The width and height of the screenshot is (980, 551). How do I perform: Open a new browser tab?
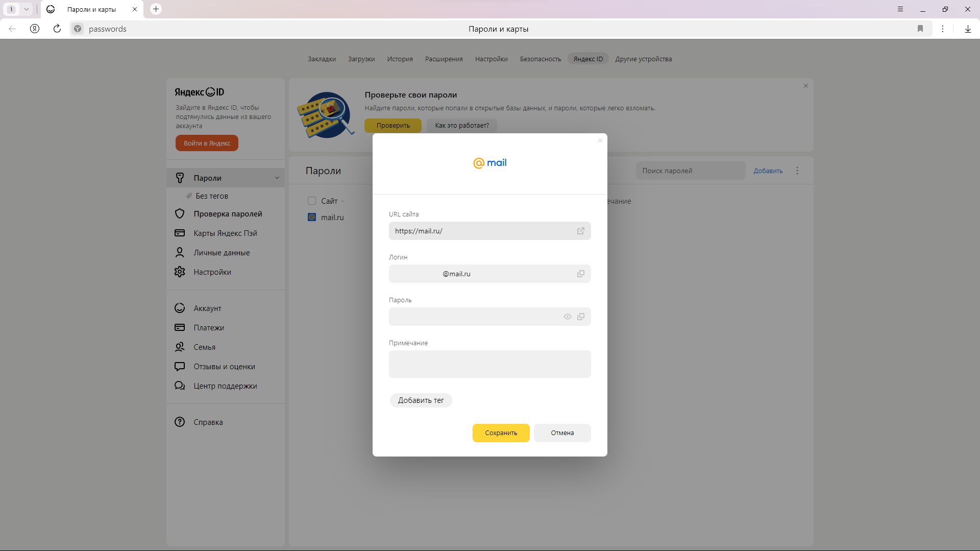156,9
